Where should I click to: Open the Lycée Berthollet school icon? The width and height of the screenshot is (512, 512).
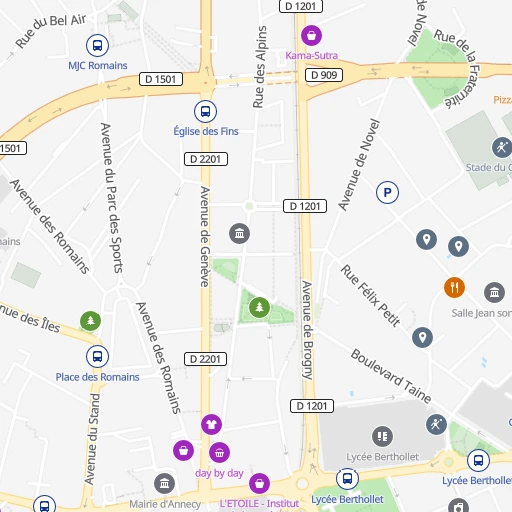coord(382,436)
